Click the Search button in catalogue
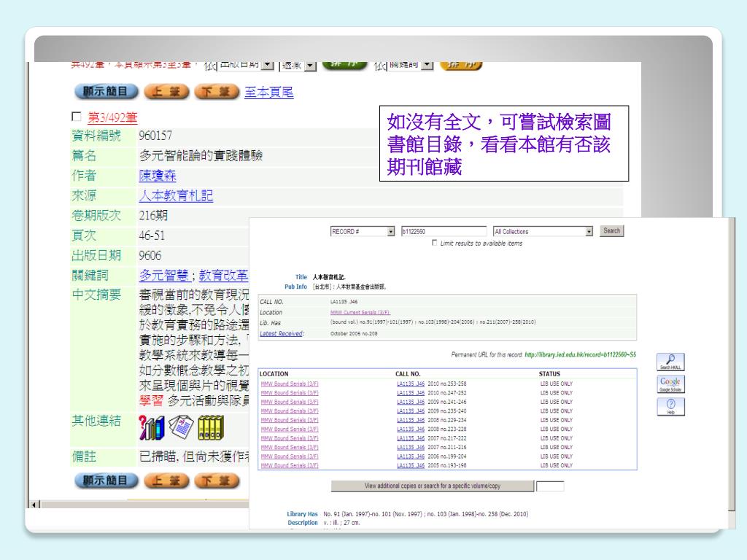Screen dimensions: 747x560 tap(611, 231)
